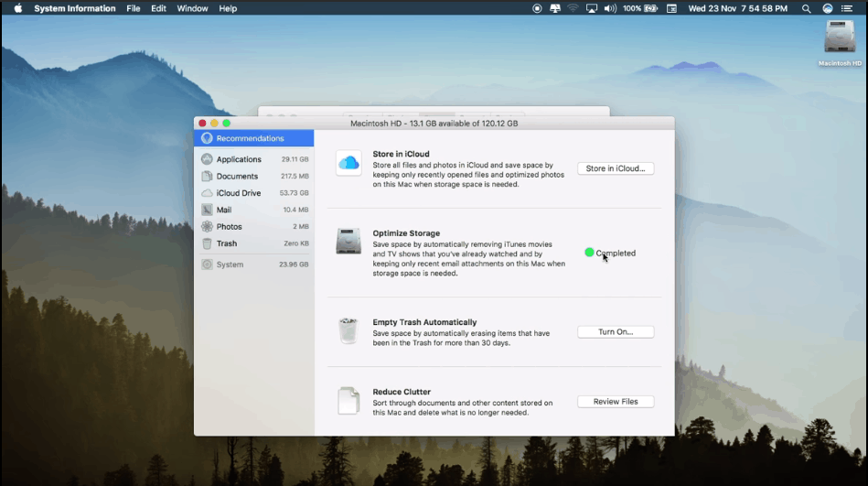Click the Wi-Fi icon in menu bar
The height and width of the screenshot is (486, 868).
[573, 8]
